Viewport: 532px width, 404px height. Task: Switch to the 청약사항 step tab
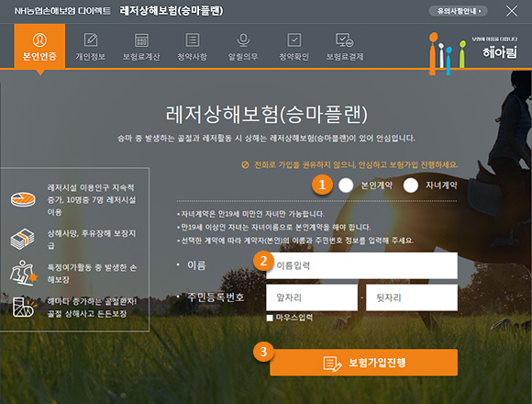point(192,47)
